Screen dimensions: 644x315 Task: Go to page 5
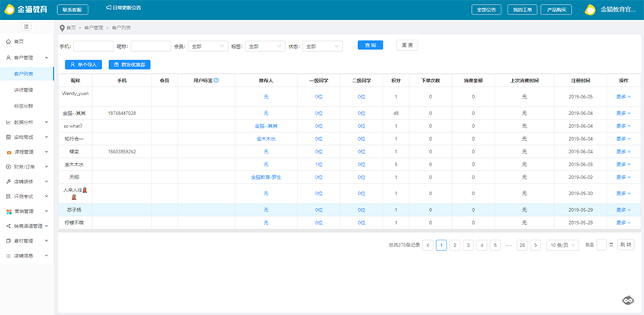pyautogui.click(x=495, y=245)
